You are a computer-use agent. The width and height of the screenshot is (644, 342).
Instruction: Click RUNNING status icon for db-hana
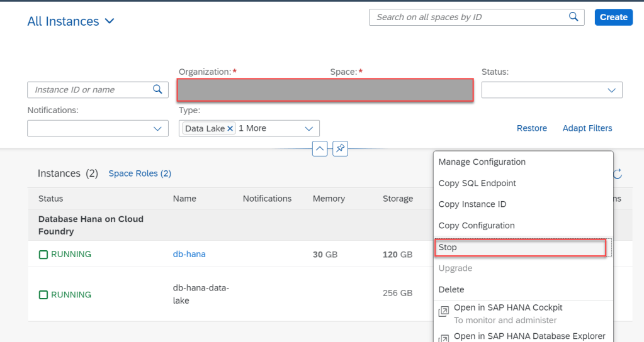pyautogui.click(x=43, y=255)
